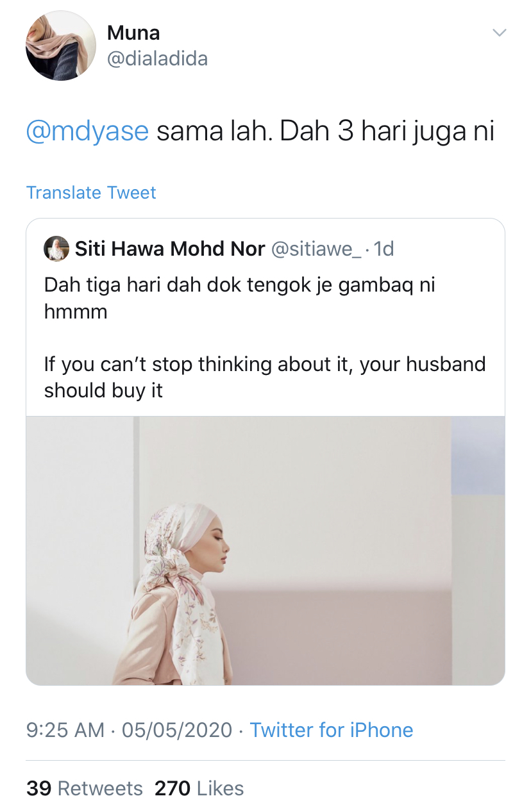Click the Muna display name
This screenshot has width=531, height=812.
click(133, 32)
